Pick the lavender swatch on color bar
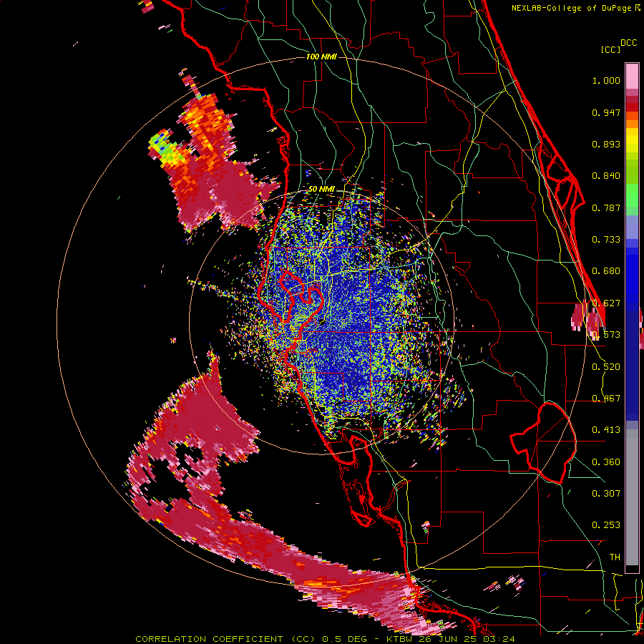Viewport: 644px width, 644px height. pyautogui.click(x=632, y=227)
